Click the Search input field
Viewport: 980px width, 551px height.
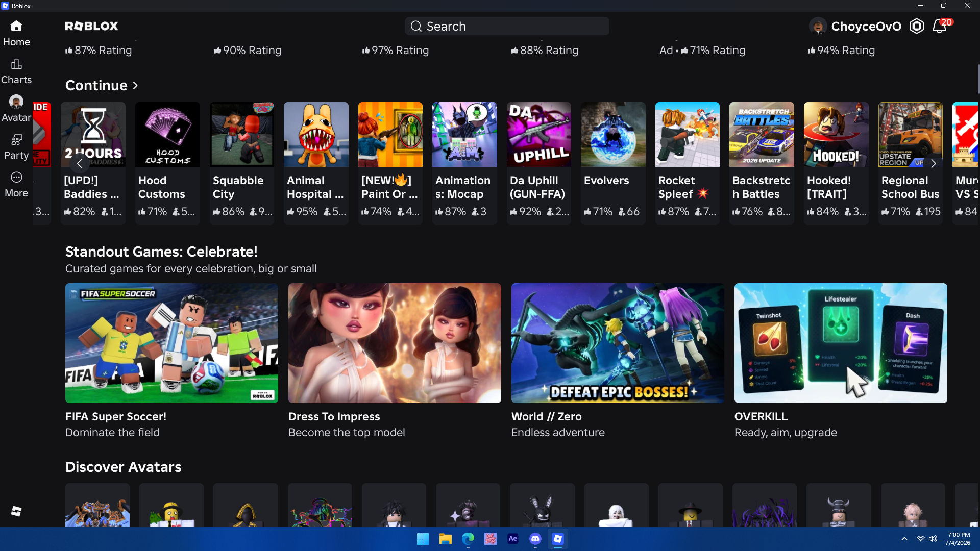click(507, 26)
